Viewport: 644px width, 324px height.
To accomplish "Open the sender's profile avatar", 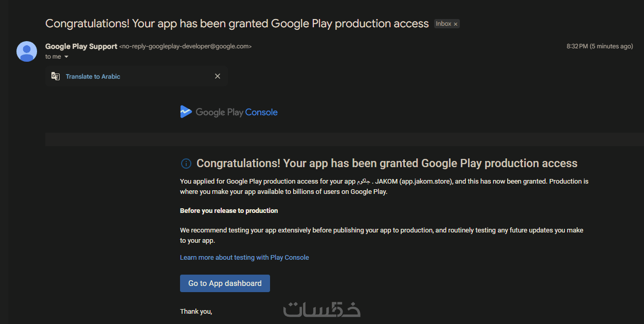I will pyautogui.click(x=27, y=51).
